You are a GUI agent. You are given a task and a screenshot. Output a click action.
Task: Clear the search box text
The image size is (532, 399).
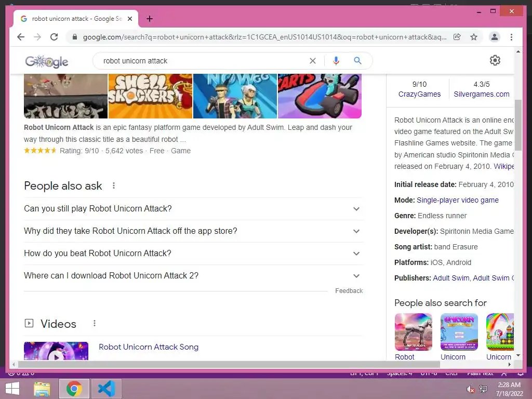(312, 61)
